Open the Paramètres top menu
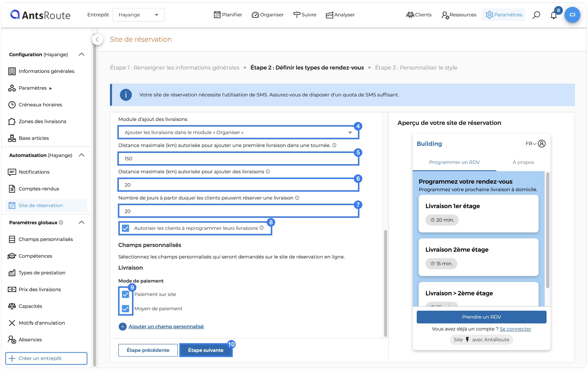588x370 pixels. pyautogui.click(x=504, y=15)
